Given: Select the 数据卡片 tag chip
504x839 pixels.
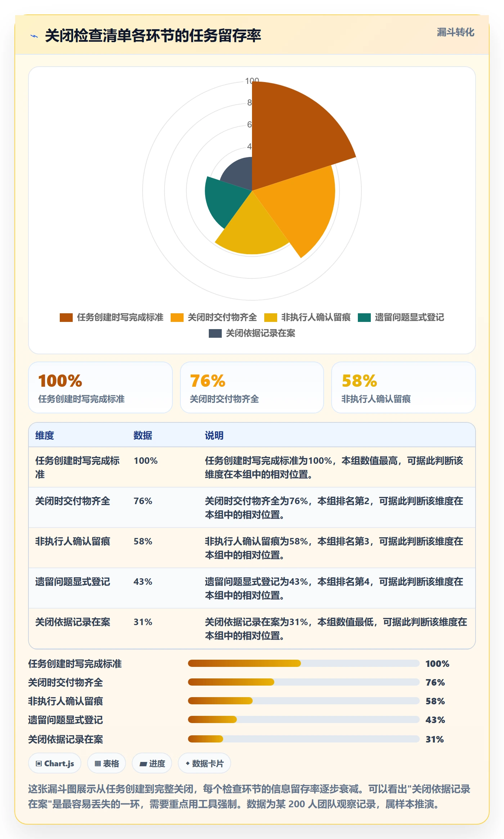Looking at the screenshot, I should (204, 763).
